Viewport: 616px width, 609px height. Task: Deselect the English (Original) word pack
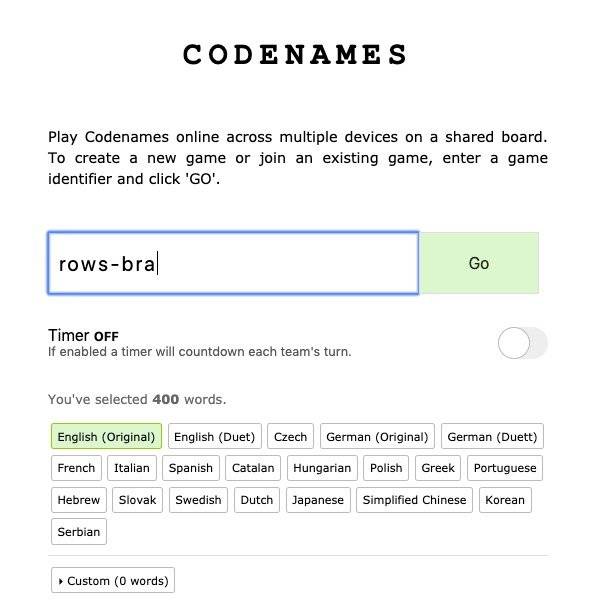(x=106, y=436)
